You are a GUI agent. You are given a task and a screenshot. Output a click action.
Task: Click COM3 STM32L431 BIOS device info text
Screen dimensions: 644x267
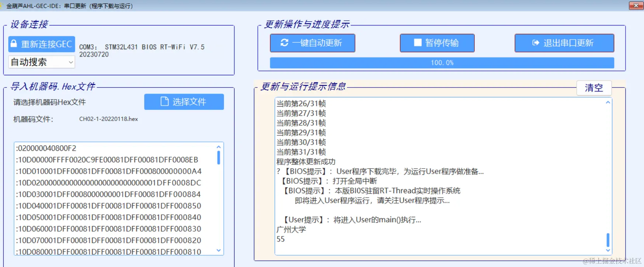(x=142, y=51)
